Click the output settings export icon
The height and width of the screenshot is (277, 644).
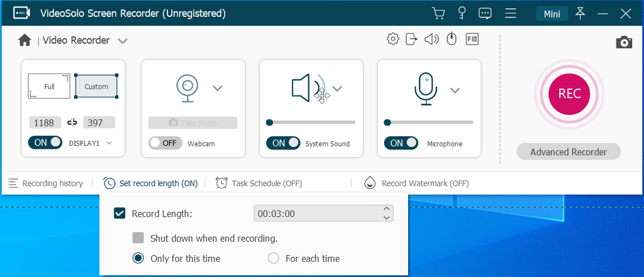click(411, 39)
